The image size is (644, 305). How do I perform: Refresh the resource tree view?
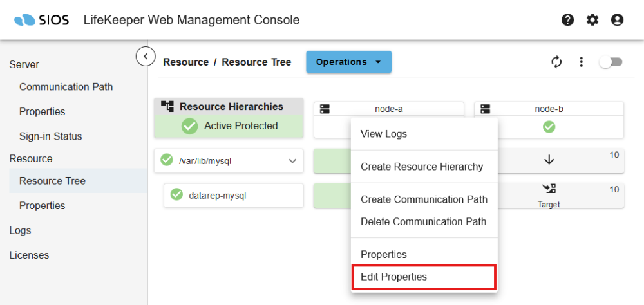556,62
